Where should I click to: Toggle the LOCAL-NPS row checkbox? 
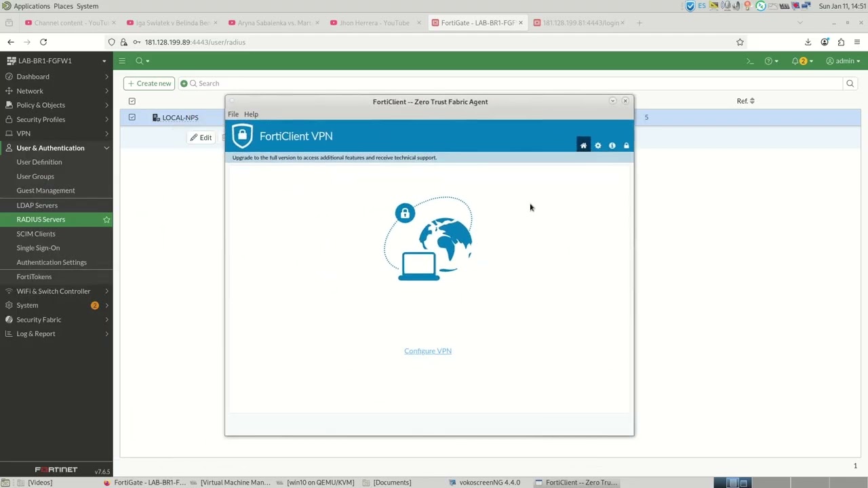click(x=132, y=117)
